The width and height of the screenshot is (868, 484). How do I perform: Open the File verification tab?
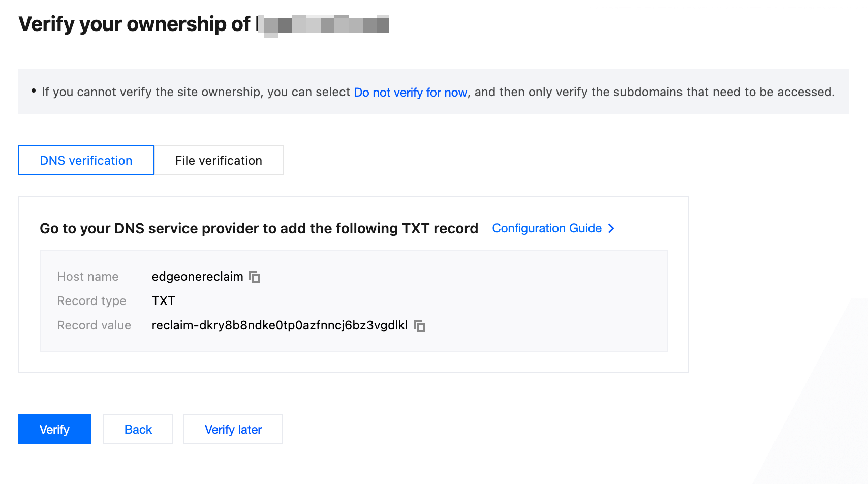(219, 160)
